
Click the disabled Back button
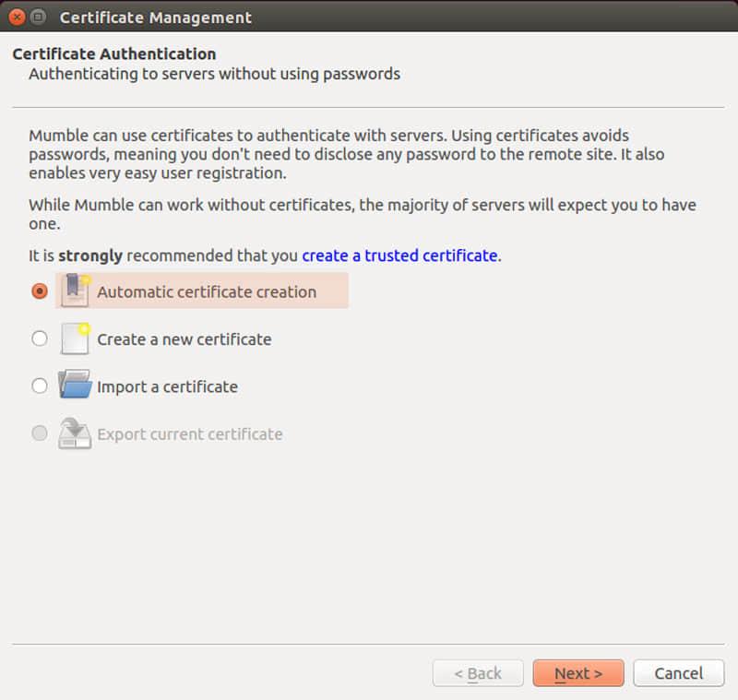coord(478,673)
